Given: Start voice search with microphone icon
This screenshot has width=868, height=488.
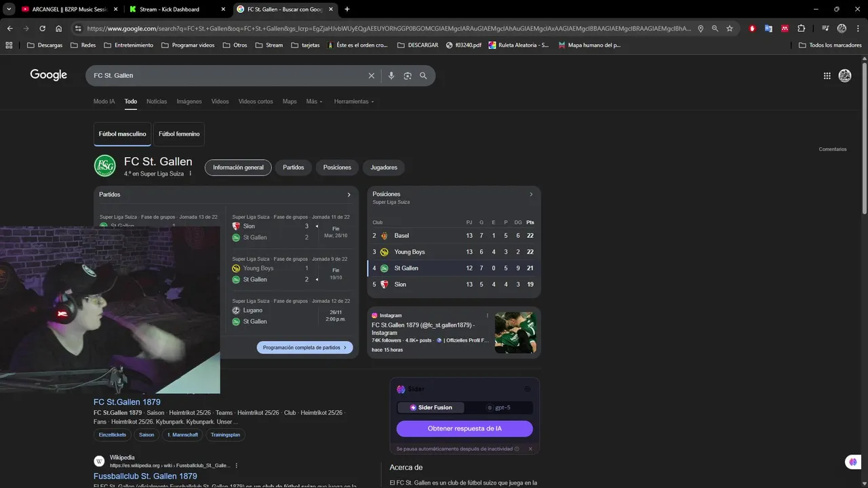Looking at the screenshot, I should point(391,75).
